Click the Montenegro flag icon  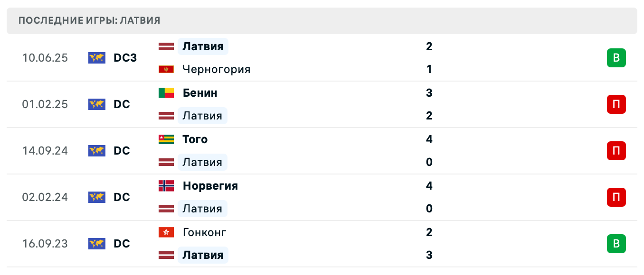(166, 69)
